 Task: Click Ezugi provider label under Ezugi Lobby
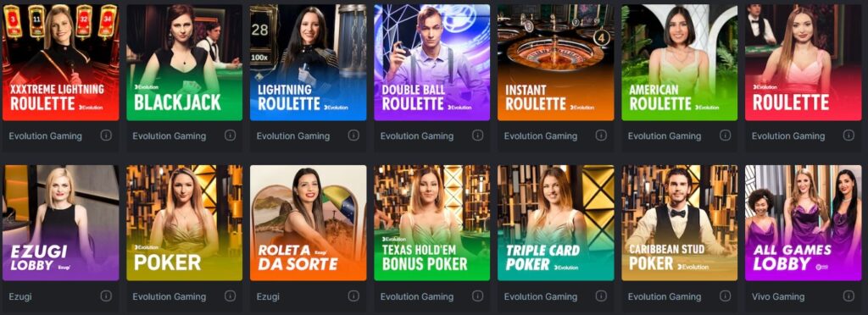pos(20,296)
